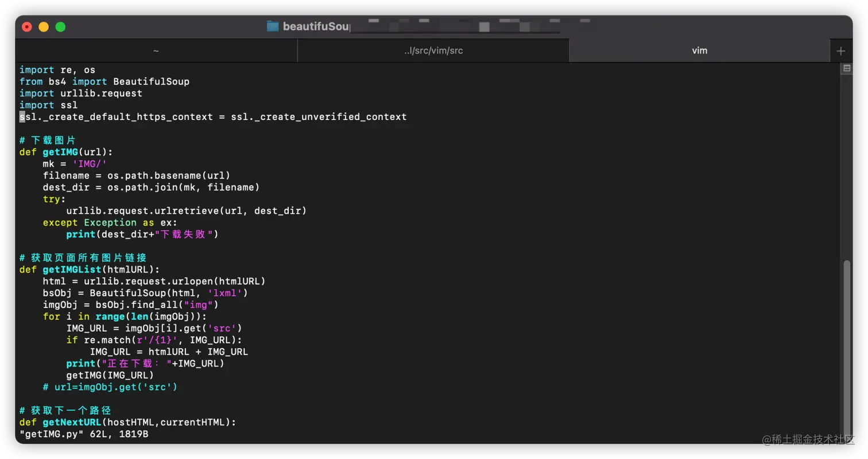
Task: Click print(dest_dir+"下载失败") line
Action: (143, 234)
